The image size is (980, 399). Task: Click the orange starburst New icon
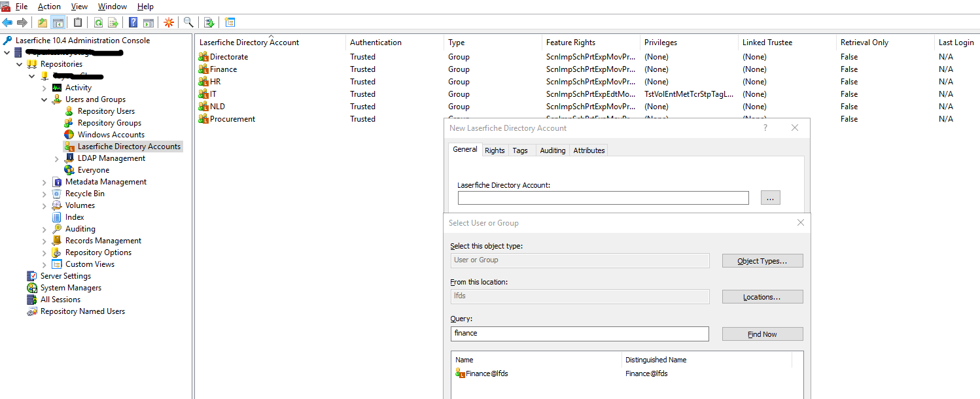pos(169,23)
